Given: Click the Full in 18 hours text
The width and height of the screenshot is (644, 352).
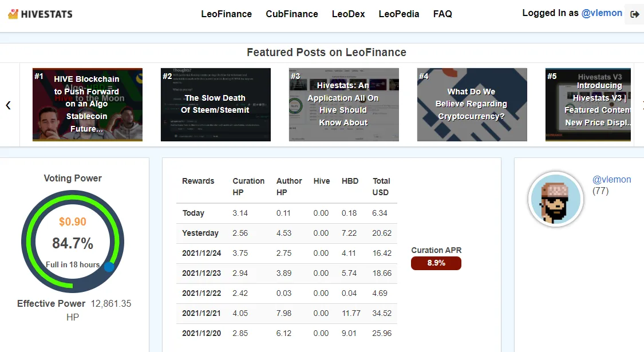Looking at the screenshot, I should (x=73, y=264).
